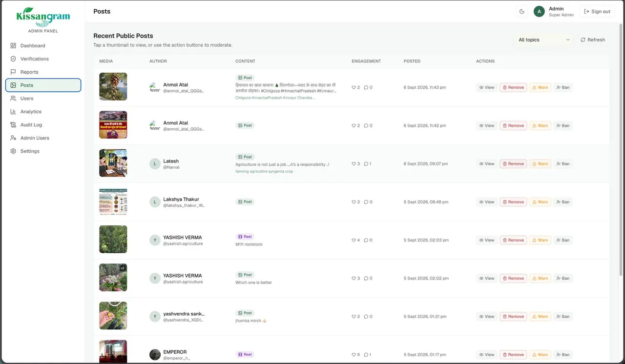Click heart icon on Latesh's post row
The height and width of the screenshot is (364, 625).
tap(354, 164)
